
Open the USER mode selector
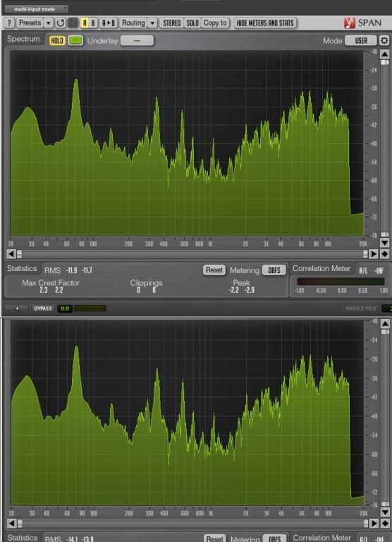361,41
